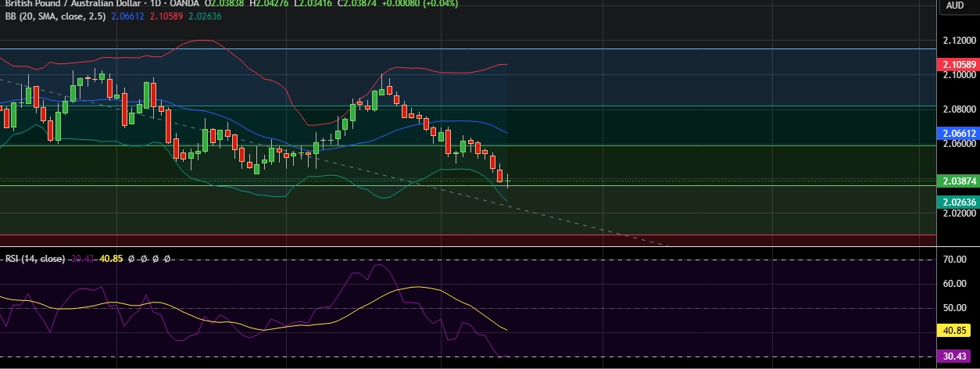980x369 pixels.
Task: Select the light blue horizontal line near 2.115
Action: tap(467, 48)
